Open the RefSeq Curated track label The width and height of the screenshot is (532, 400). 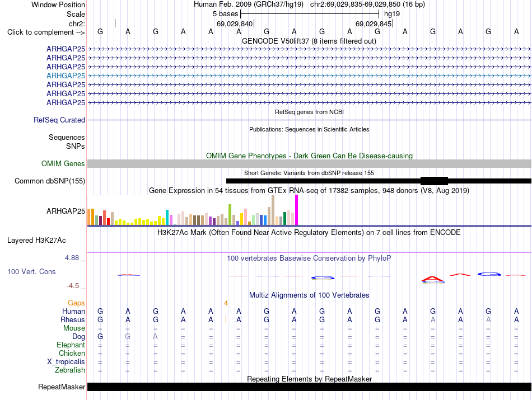59,120
